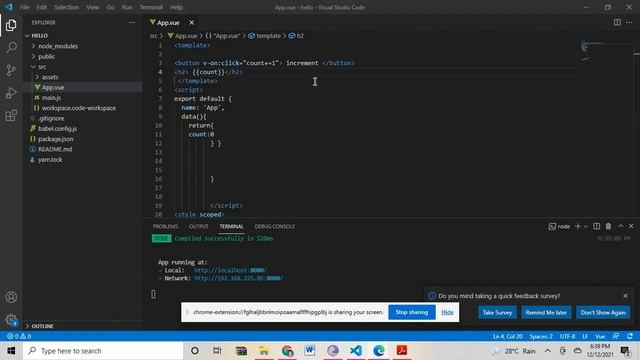640x360 pixels.
Task: Open Explorer more actions ellipsis
Action: click(x=131, y=22)
